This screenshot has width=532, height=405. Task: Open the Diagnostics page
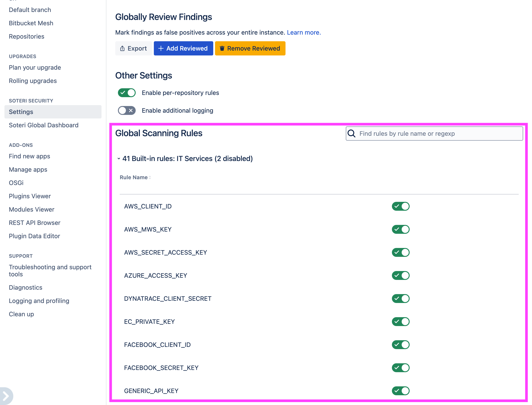pos(25,287)
